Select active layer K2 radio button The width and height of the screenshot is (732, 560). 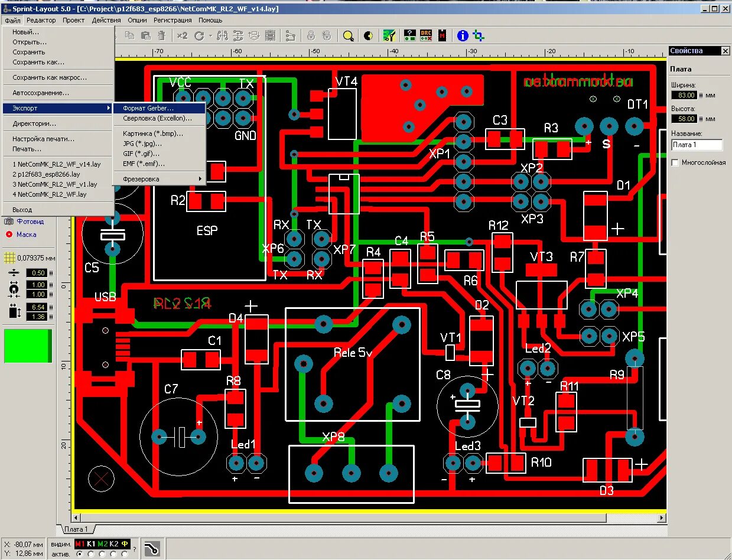pyautogui.click(x=113, y=554)
